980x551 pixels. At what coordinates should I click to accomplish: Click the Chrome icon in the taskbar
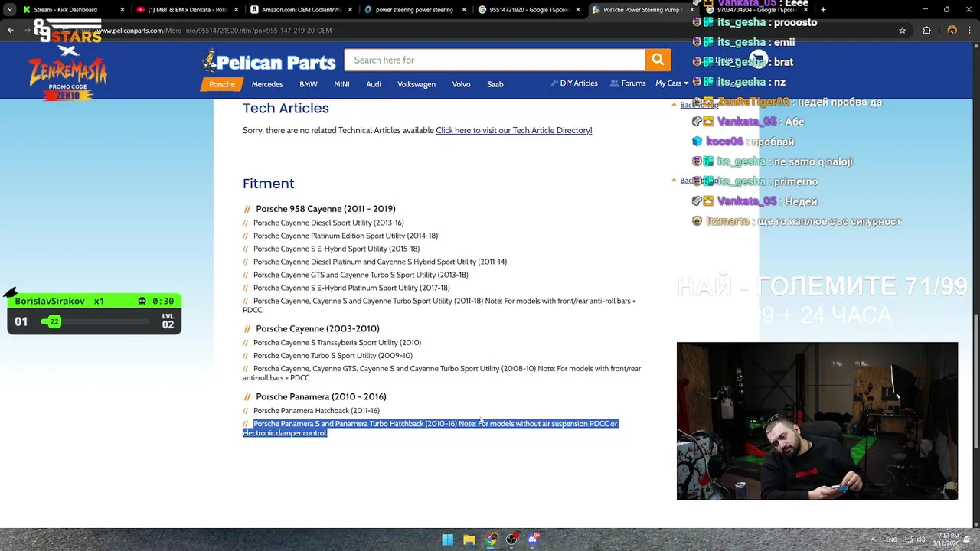click(490, 540)
